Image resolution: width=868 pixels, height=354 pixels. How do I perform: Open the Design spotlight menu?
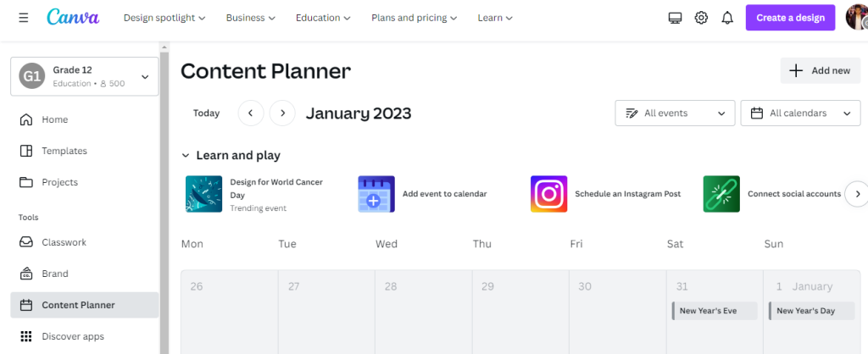pos(164,18)
